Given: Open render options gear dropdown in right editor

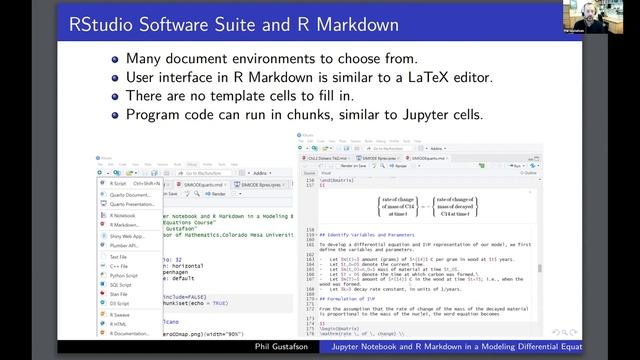Looking at the screenshot, I should point(419,166).
